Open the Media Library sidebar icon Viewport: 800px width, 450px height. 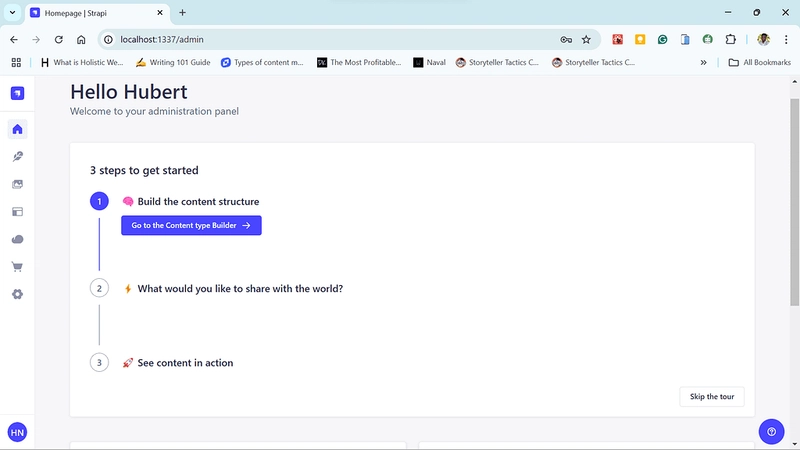(x=17, y=184)
